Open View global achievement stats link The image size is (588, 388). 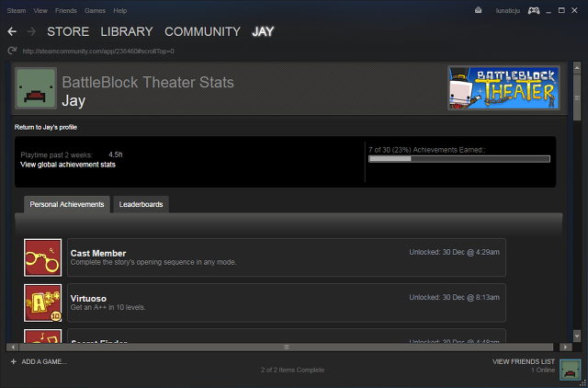(68, 165)
